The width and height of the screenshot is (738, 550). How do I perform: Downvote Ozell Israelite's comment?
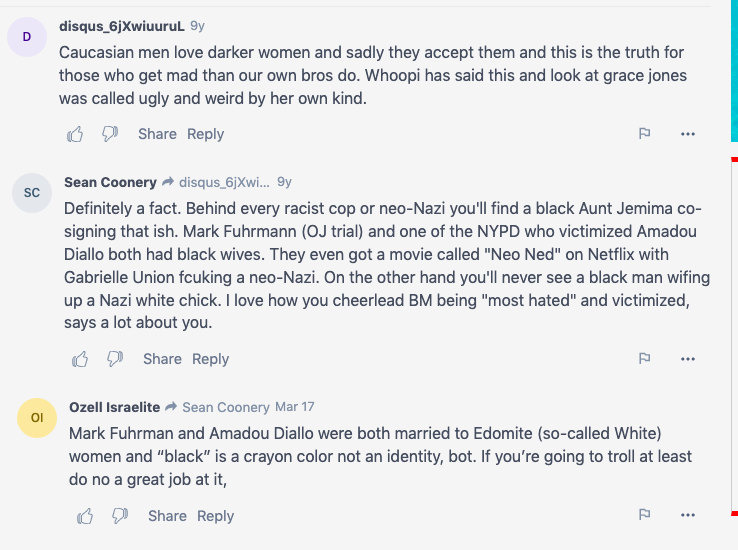pyautogui.click(x=120, y=516)
